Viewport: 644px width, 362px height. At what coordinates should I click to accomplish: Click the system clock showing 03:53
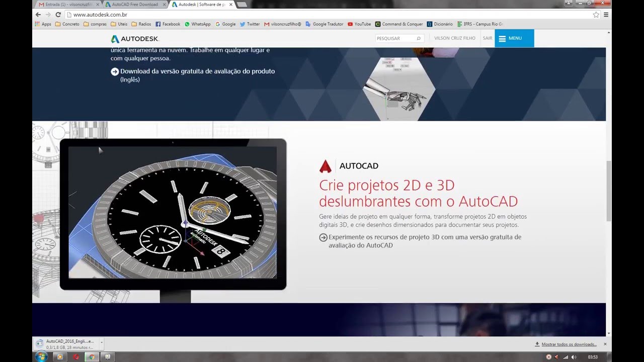click(x=593, y=357)
